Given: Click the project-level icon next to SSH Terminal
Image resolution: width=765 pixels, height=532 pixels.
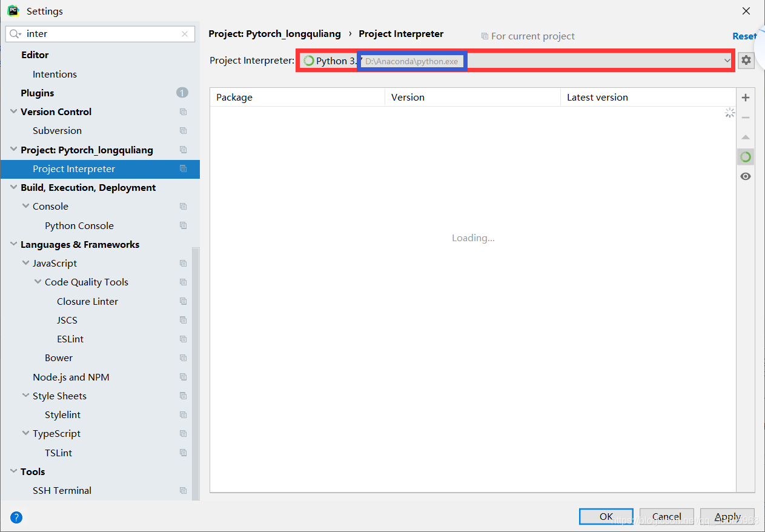Looking at the screenshot, I should click(x=183, y=491).
